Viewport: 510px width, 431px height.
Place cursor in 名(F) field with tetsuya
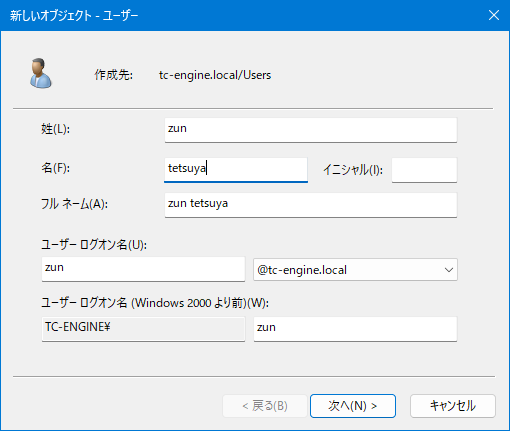click(236, 169)
